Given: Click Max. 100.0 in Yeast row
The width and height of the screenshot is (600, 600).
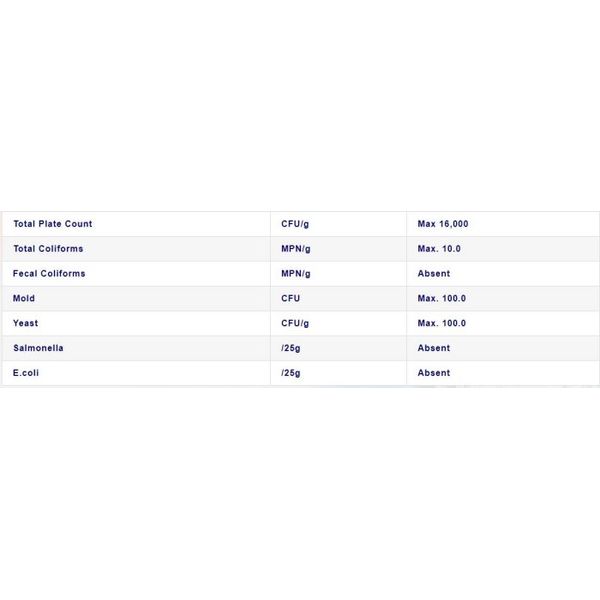Looking at the screenshot, I should pos(442,323).
